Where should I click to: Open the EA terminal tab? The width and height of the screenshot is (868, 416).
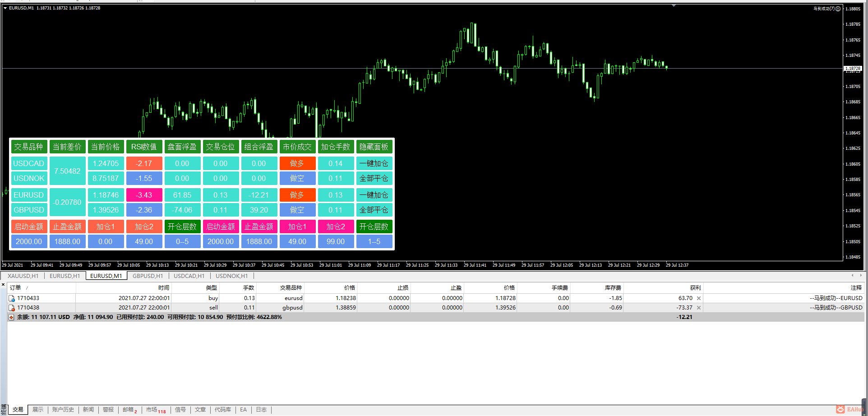point(244,410)
